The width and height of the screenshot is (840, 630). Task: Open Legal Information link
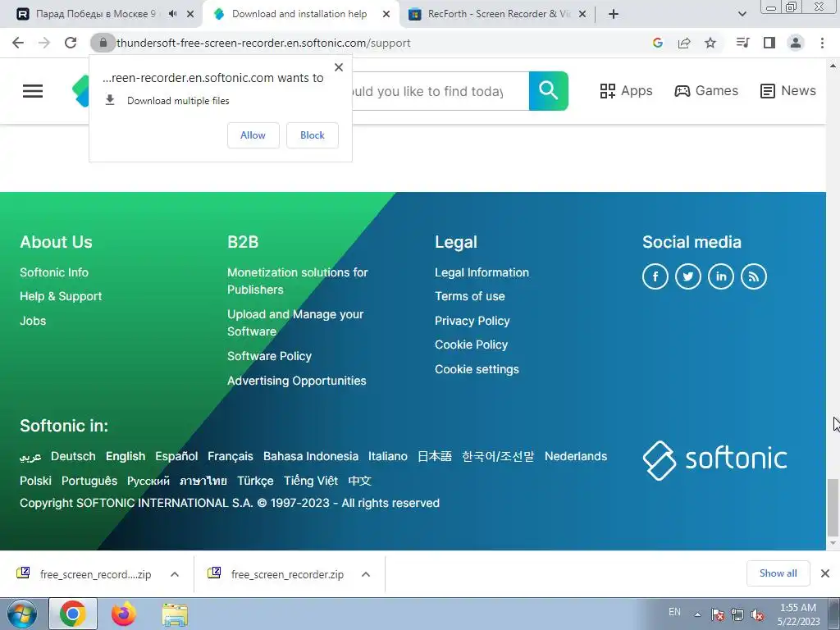coord(482,272)
